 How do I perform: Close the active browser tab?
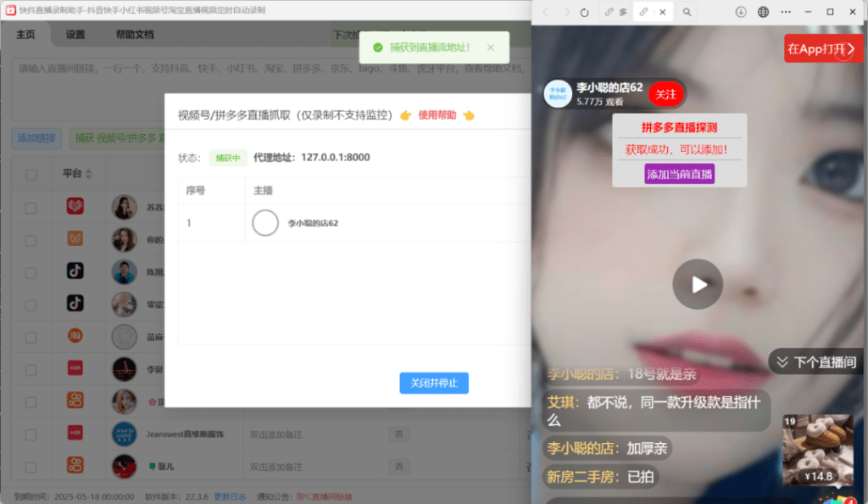coord(663,12)
